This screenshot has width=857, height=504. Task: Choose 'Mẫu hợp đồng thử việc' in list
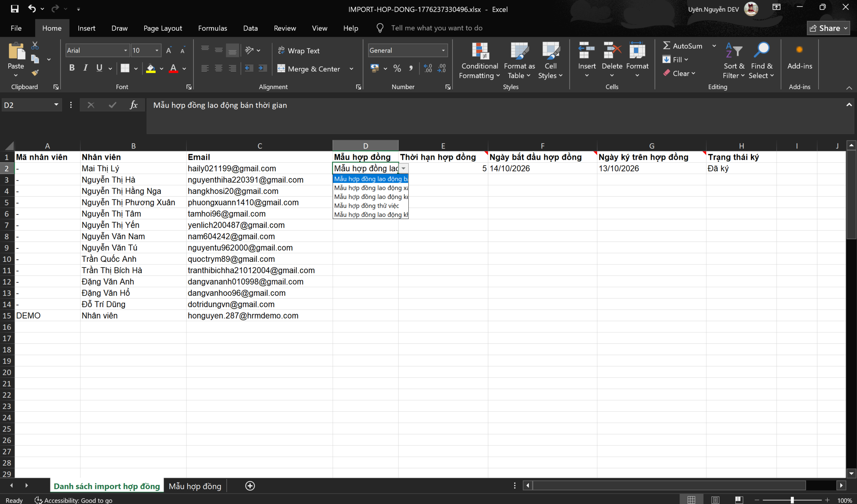pos(367,206)
